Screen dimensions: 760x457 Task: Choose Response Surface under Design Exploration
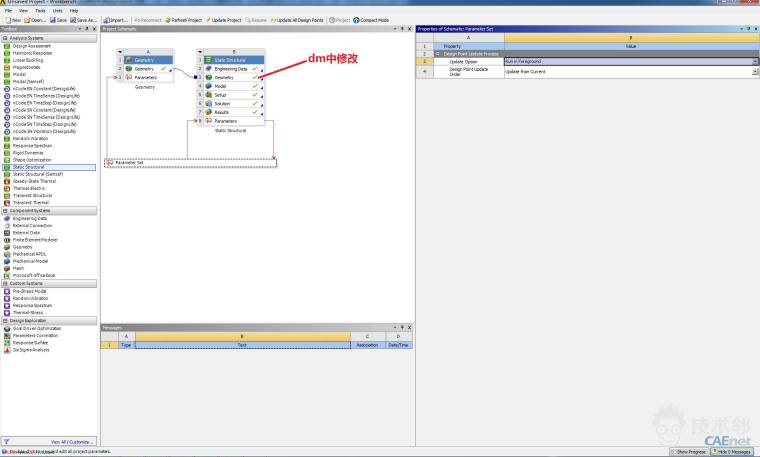[x=34, y=342]
